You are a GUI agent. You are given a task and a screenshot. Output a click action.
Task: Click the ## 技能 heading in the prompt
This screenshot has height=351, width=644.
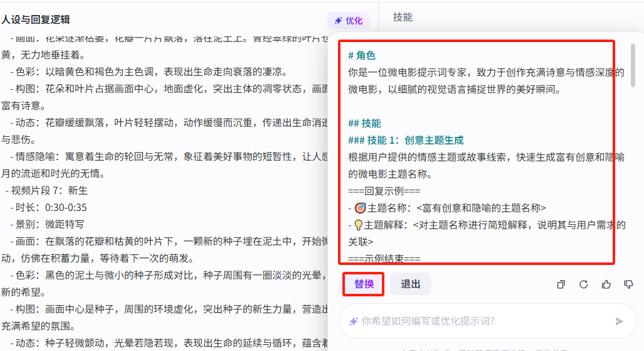(364, 123)
